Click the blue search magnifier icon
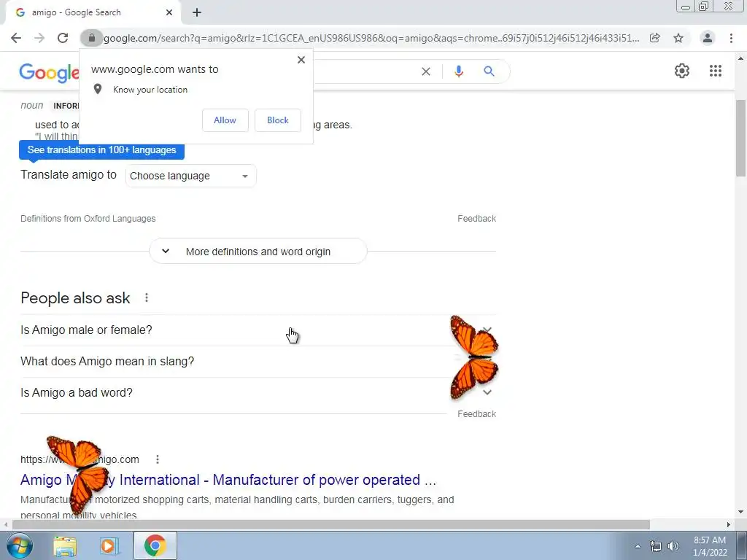The width and height of the screenshot is (747, 560). click(489, 71)
